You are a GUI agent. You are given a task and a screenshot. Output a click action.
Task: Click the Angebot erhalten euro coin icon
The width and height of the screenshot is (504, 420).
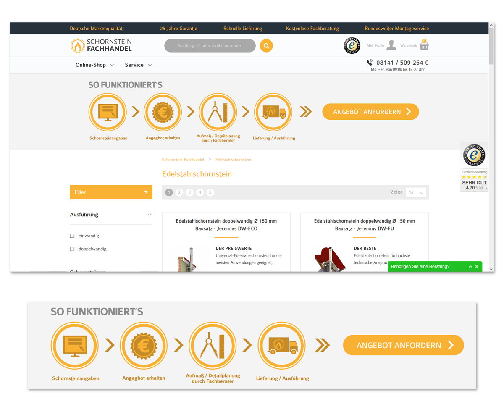click(x=163, y=112)
